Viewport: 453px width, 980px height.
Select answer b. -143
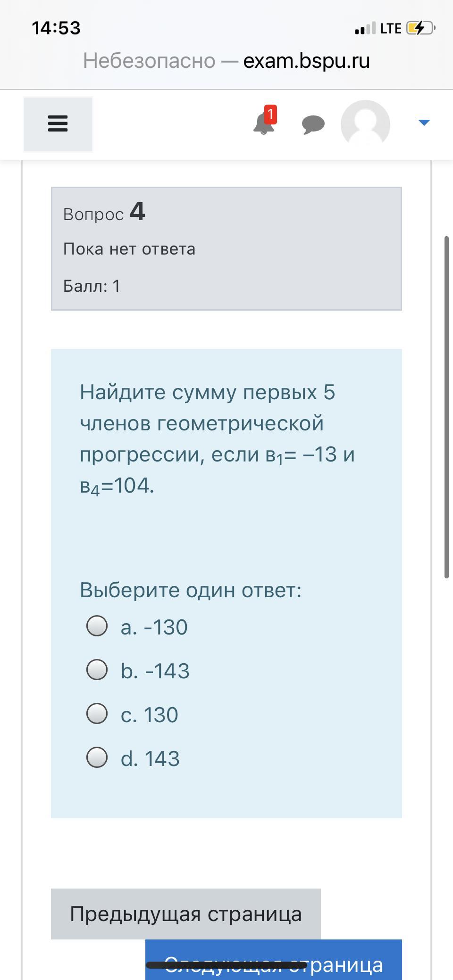click(x=97, y=670)
